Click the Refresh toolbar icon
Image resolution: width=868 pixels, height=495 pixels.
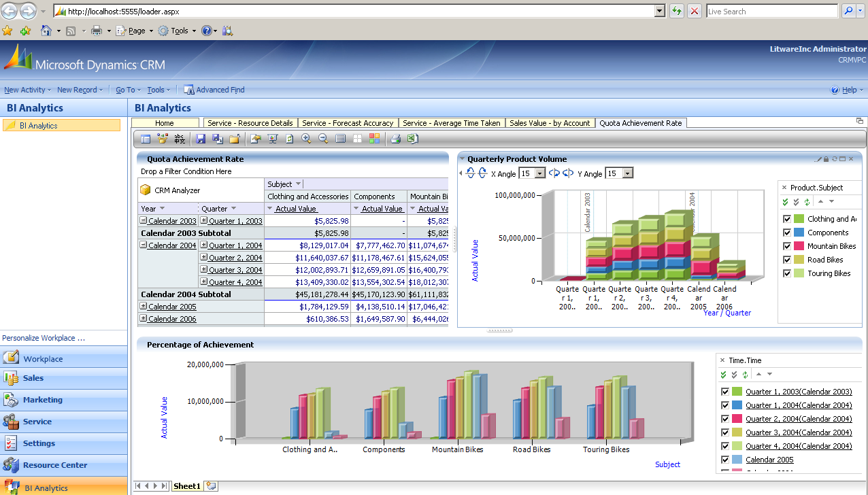[x=289, y=139]
